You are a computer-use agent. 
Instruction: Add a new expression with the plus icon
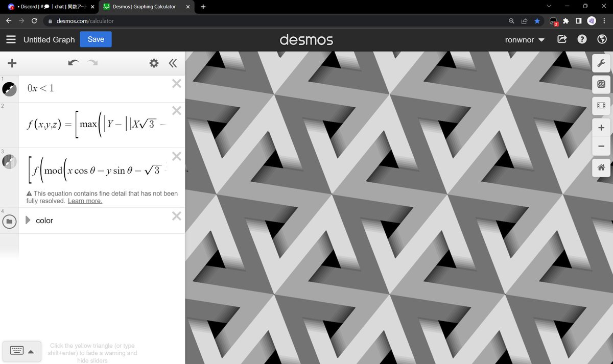[x=12, y=63]
